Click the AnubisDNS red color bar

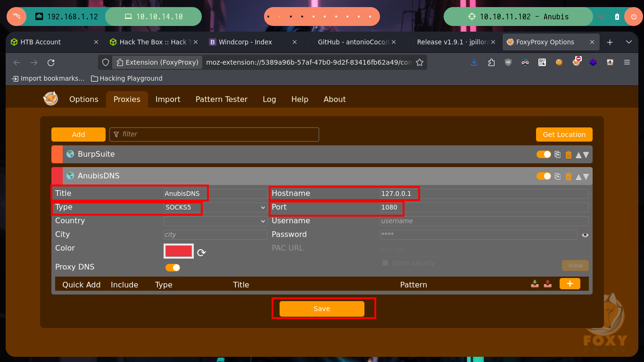point(57,176)
